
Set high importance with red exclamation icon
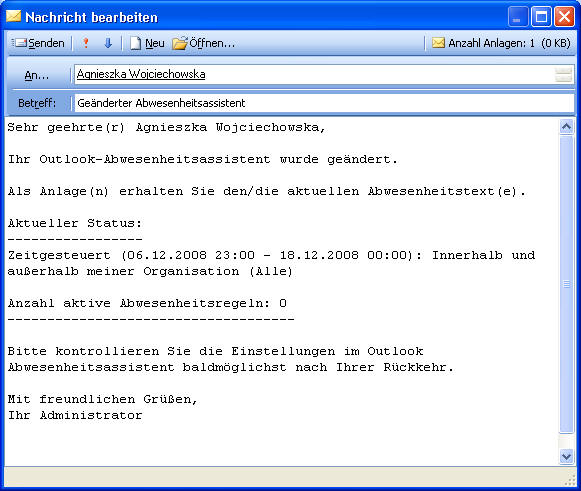coord(86,43)
